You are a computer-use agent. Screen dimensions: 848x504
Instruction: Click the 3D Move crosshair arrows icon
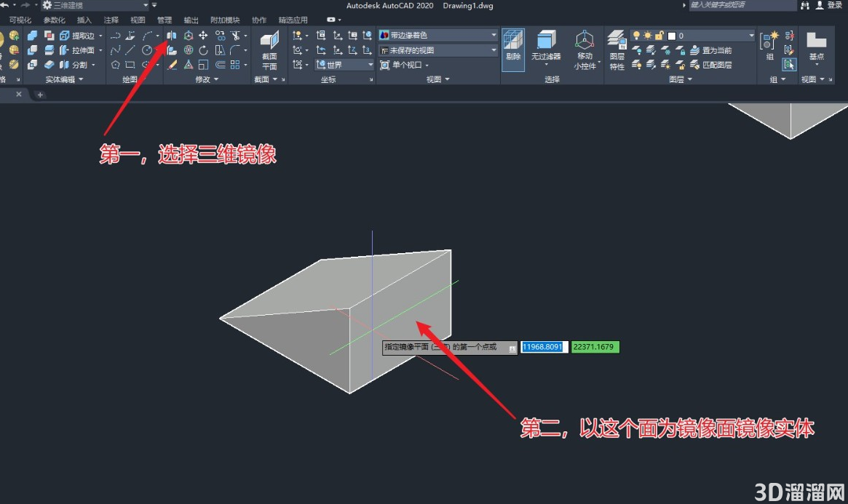[203, 35]
